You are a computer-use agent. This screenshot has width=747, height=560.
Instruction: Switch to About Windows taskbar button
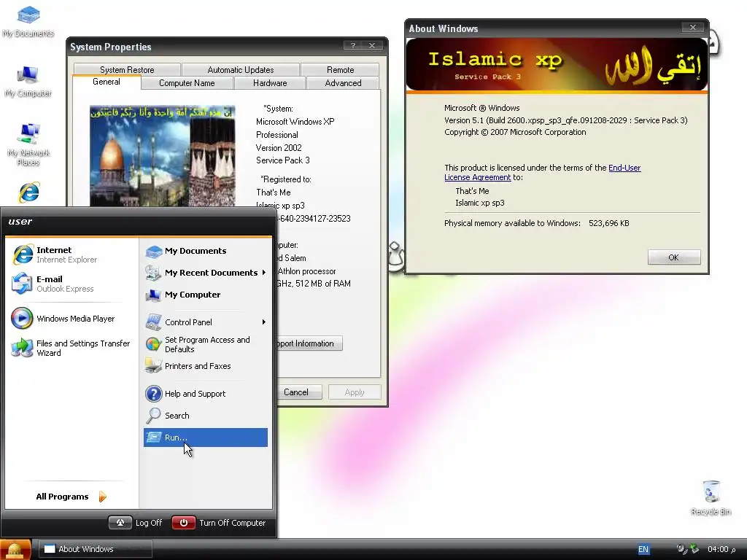coord(96,549)
